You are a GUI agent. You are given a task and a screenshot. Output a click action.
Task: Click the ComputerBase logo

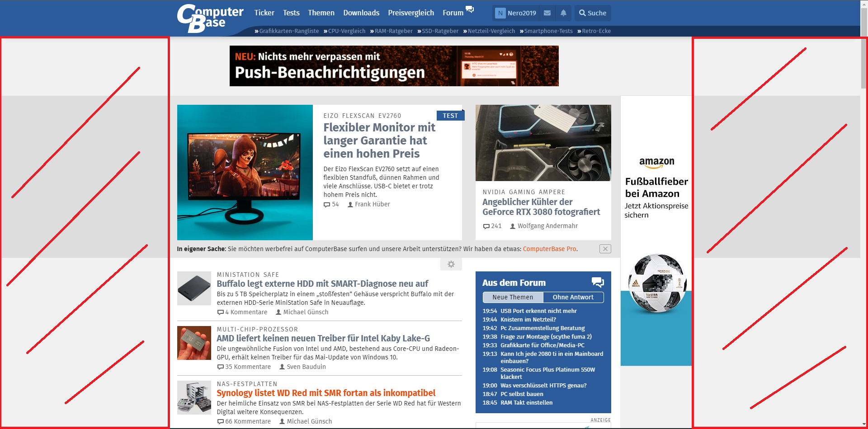[210, 18]
